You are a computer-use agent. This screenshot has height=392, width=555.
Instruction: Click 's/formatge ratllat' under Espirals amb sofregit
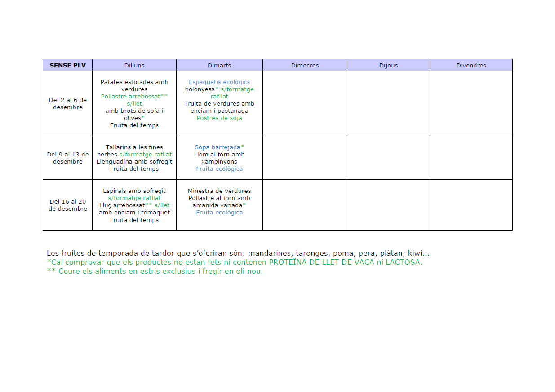(x=134, y=198)
